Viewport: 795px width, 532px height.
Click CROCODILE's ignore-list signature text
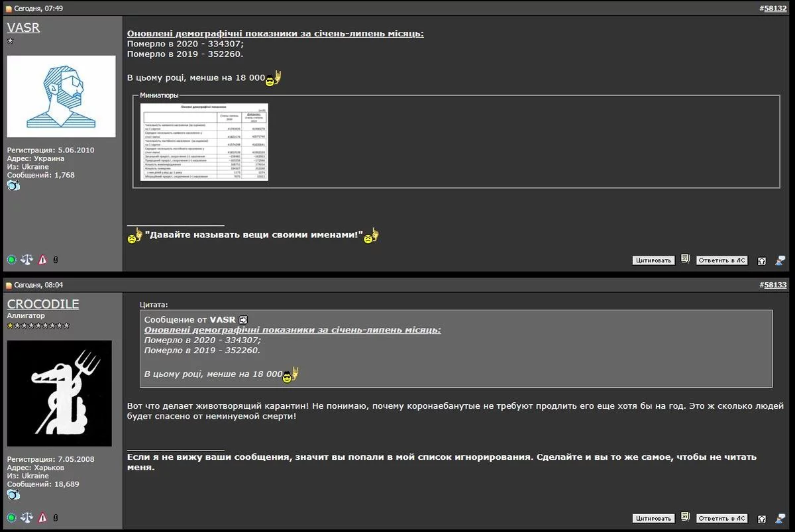[442, 462]
